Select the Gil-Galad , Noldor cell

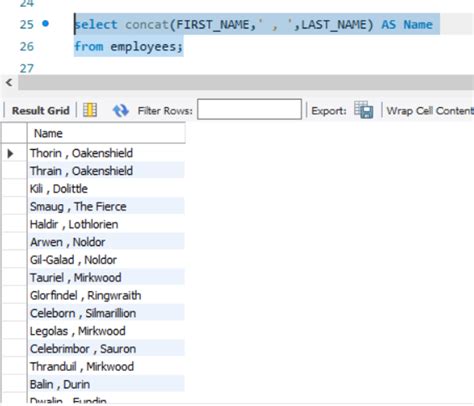click(106, 260)
